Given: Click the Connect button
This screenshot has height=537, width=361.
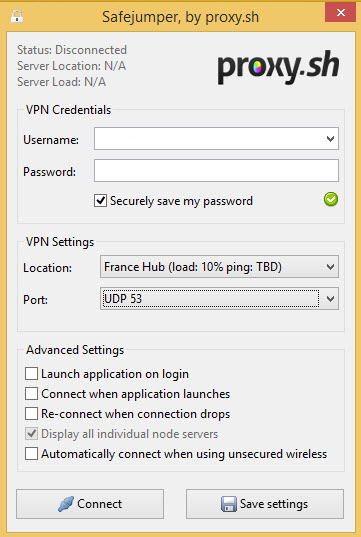Looking at the screenshot, I should 90,504.
